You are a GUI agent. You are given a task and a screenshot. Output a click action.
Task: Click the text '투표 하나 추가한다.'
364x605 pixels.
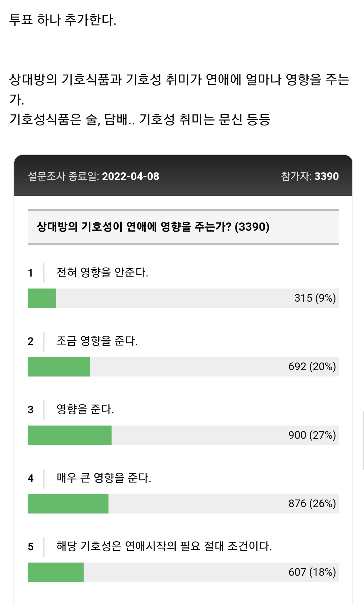(63, 20)
